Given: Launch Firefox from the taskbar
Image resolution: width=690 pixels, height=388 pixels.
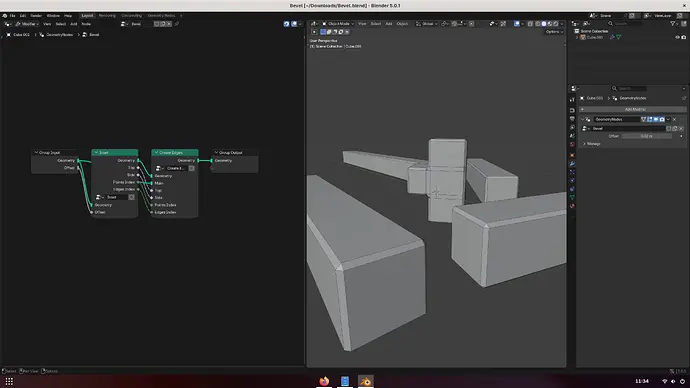Looking at the screenshot, I should click(x=324, y=381).
